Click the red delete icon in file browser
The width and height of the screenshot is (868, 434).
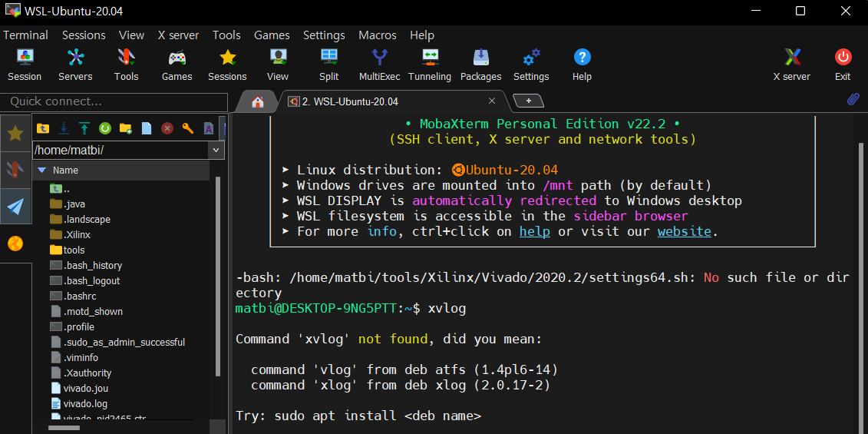(167, 128)
